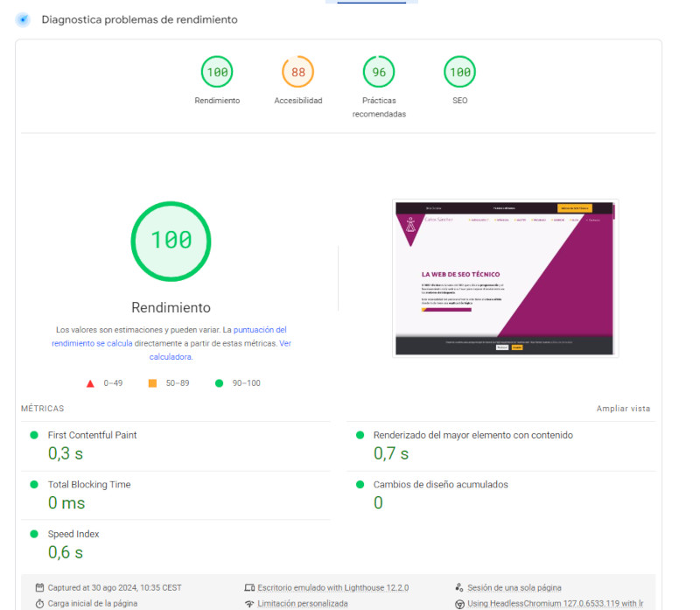Expand metrics with Ampliar vista

coord(623,409)
